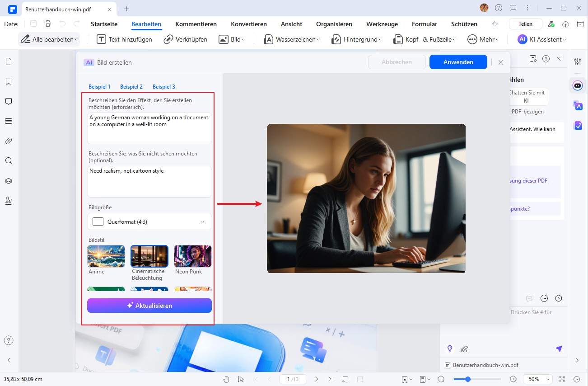Click the effect description text field
588x386 pixels.
click(x=149, y=128)
